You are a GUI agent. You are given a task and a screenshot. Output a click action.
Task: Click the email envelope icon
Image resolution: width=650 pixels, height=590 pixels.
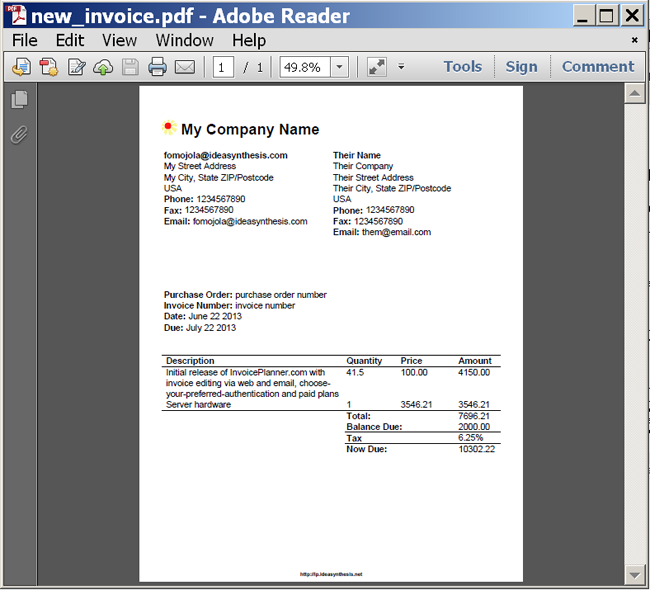tap(184, 67)
